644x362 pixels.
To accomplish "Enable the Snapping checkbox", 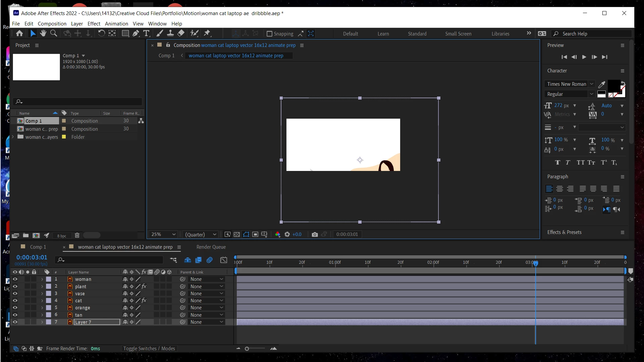I will coord(269,34).
